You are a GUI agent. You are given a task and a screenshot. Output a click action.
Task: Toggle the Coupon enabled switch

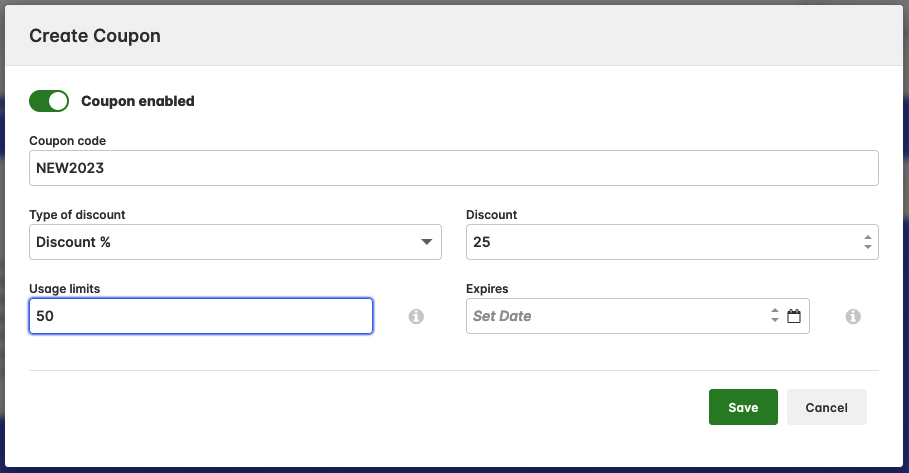[49, 101]
